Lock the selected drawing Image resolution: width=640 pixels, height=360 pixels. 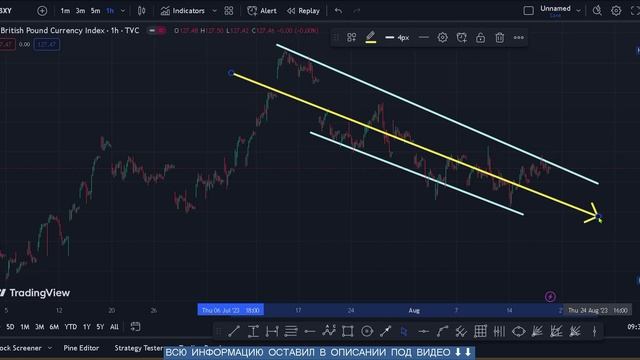coord(480,38)
